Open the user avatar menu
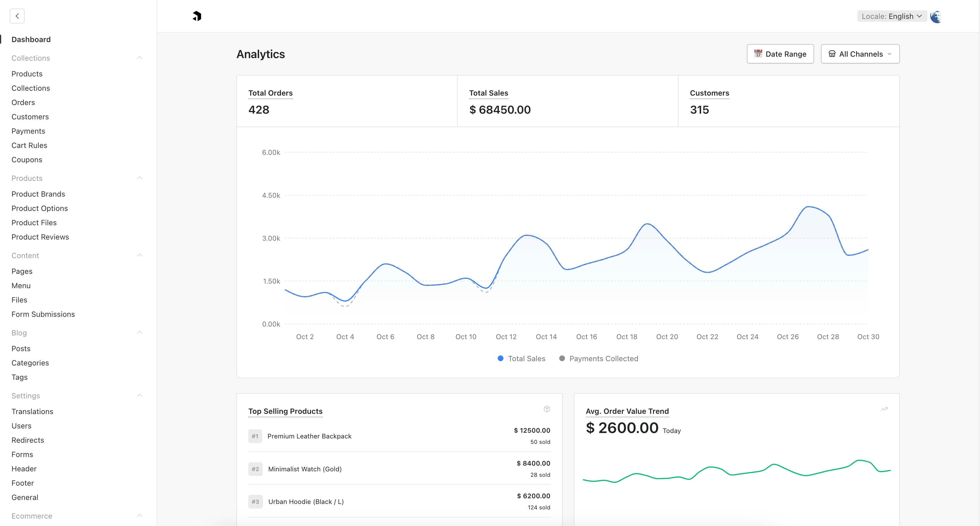The width and height of the screenshot is (980, 526). pos(935,16)
